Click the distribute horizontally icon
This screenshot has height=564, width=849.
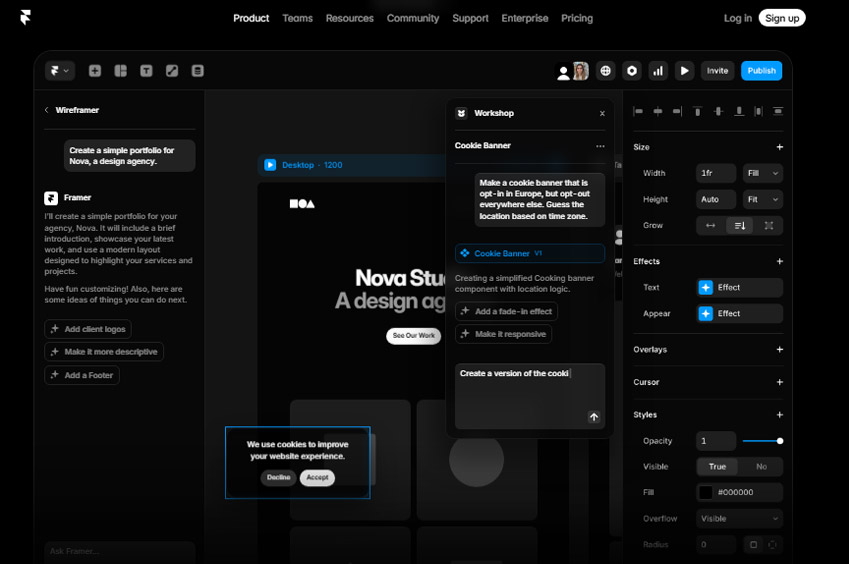pyautogui.click(x=759, y=112)
